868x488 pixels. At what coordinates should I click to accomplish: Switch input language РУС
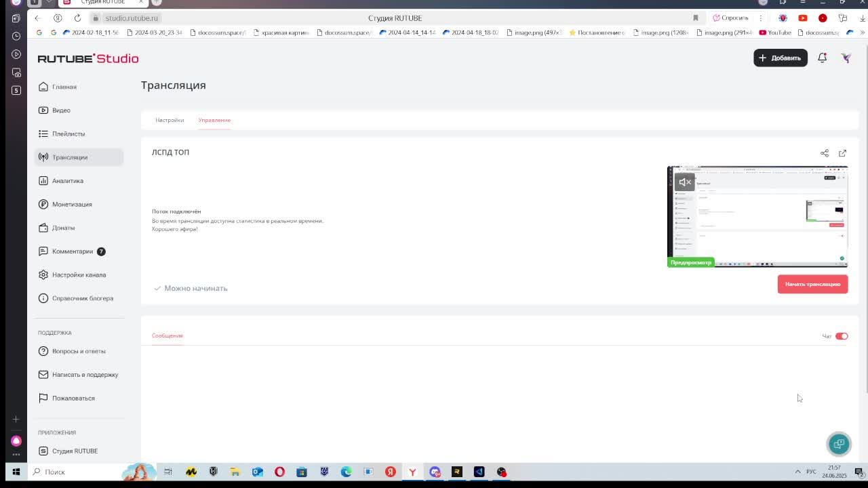pyautogui.click(x=811, y=472)
